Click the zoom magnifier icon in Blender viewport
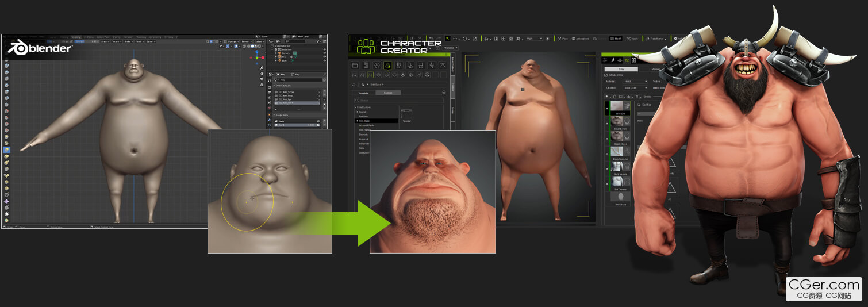The width and height of the screenshot is (868, 307). pyautogui.click(x=262, y=68)
